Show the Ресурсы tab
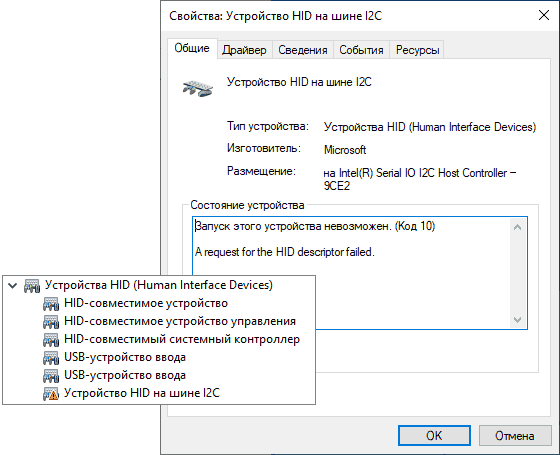Viewport: 560px width, 455px height. tap(417, 50)
